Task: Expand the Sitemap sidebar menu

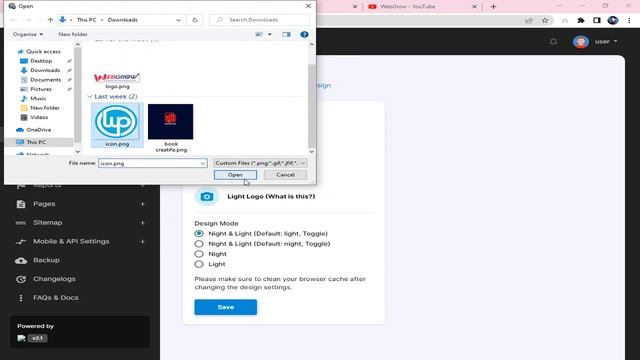Action: coord(48,222)
